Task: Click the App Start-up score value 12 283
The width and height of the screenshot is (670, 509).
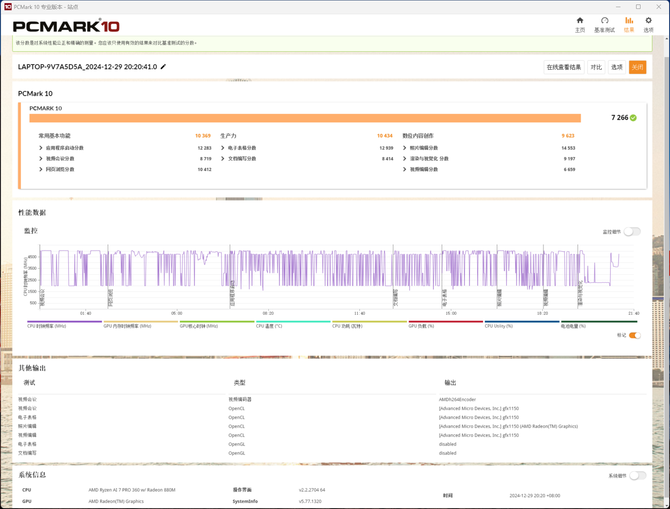Action: [x=204, y=148]
